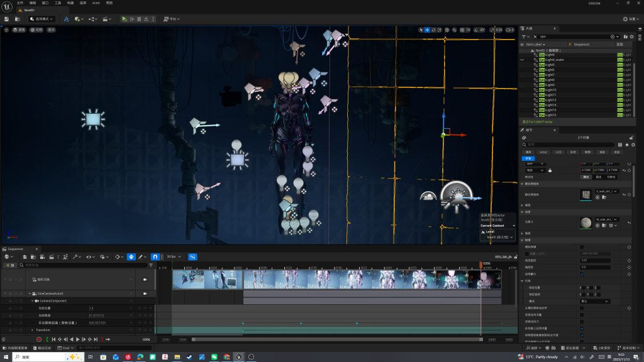Click the save level icon in toolbar

pos(6,19)
